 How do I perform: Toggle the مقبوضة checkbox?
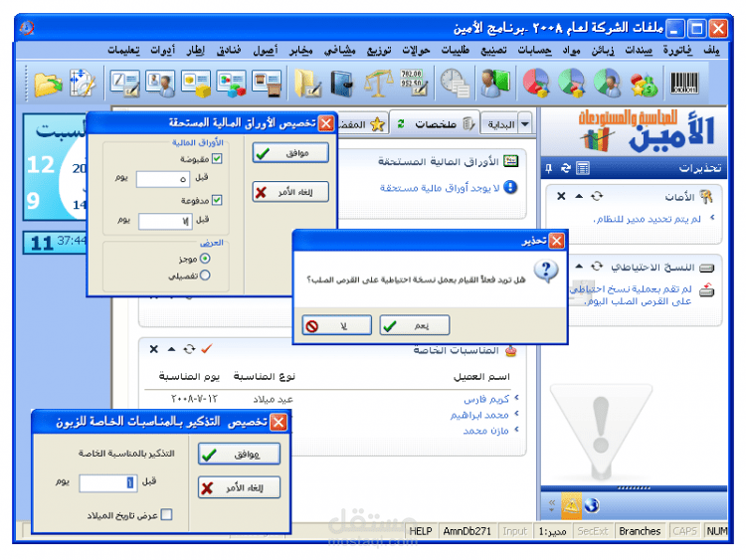coord(217,159)
